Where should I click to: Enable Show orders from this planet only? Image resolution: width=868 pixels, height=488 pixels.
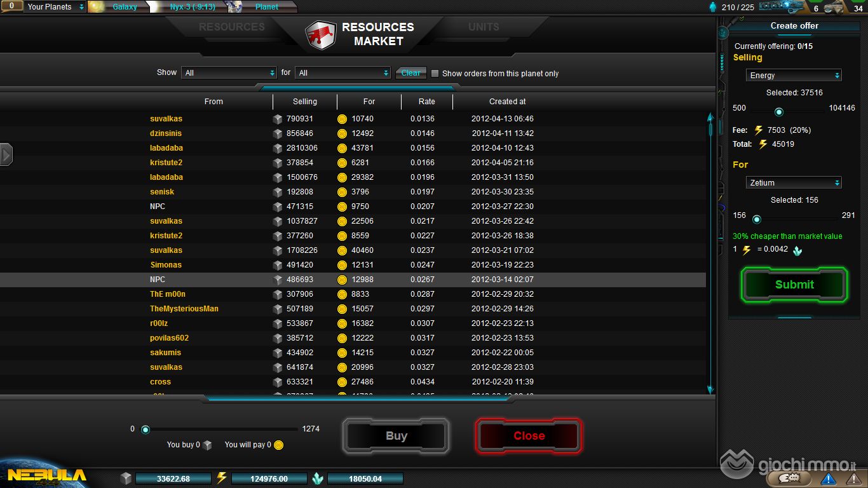tap(435, 74)
